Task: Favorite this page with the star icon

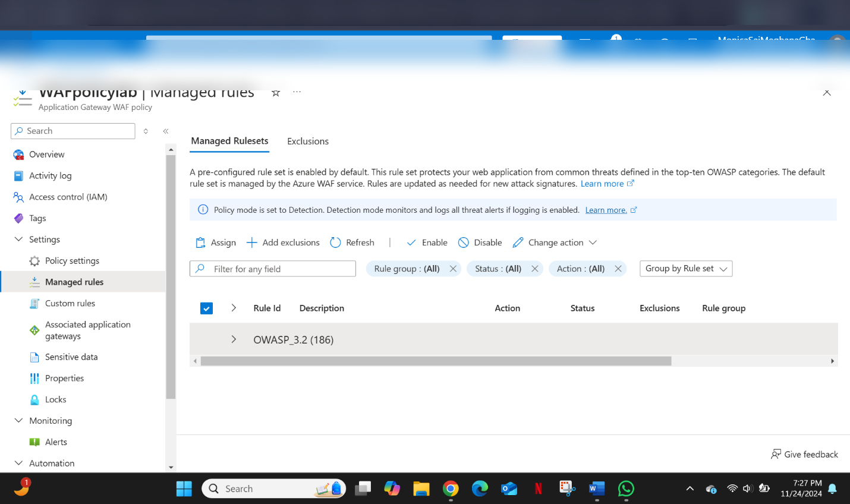Action: pyautogui.click(x=276, y=93)
